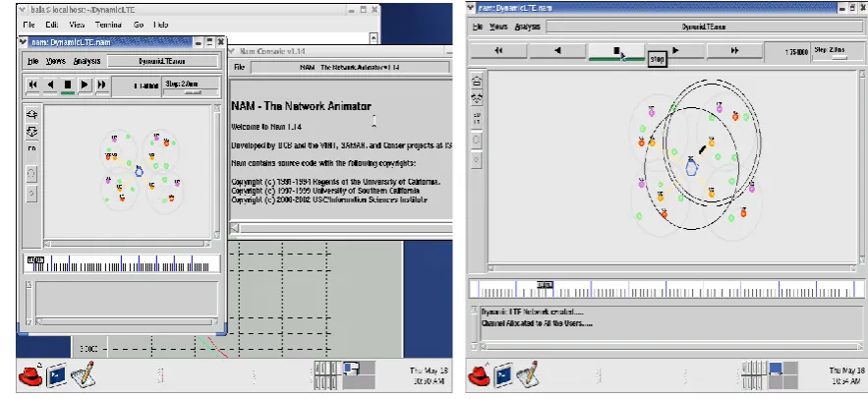Click the terminal scrollbar up arrow
This screenshot has height=399, width=868.
(x=374, y=38)
